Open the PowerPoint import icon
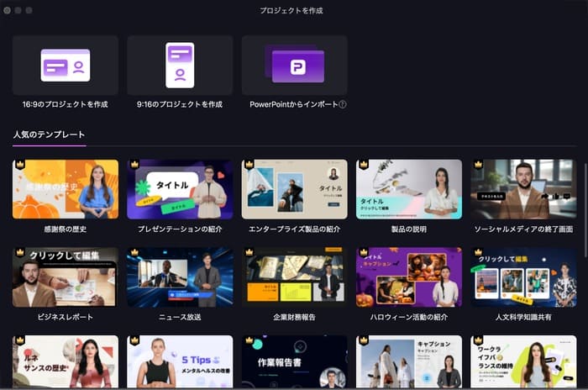This screenshot has width=588, height=390. [x=294, y=66]
